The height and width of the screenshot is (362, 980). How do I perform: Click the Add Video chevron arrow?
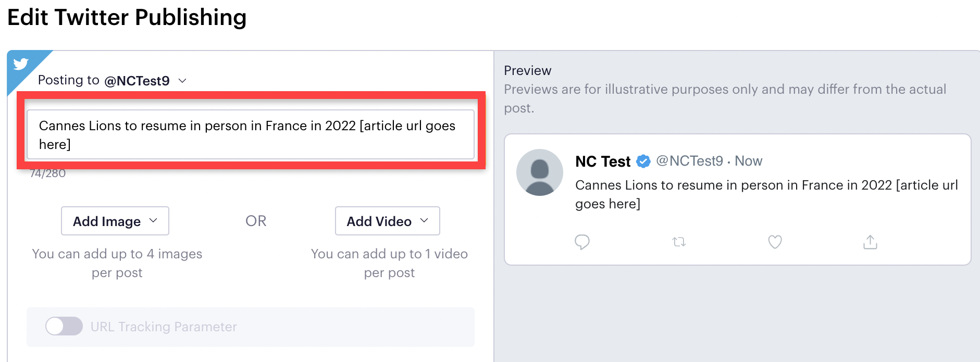pos(424,220)
